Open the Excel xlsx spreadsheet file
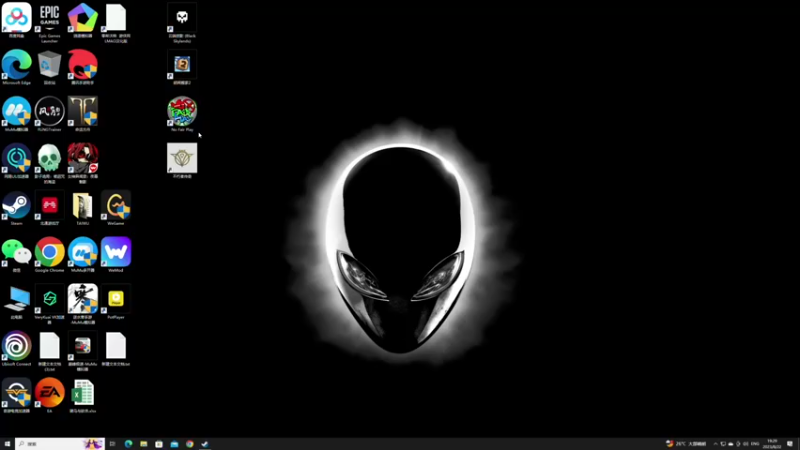Screen dimensions: 800x450 (83, 393)
